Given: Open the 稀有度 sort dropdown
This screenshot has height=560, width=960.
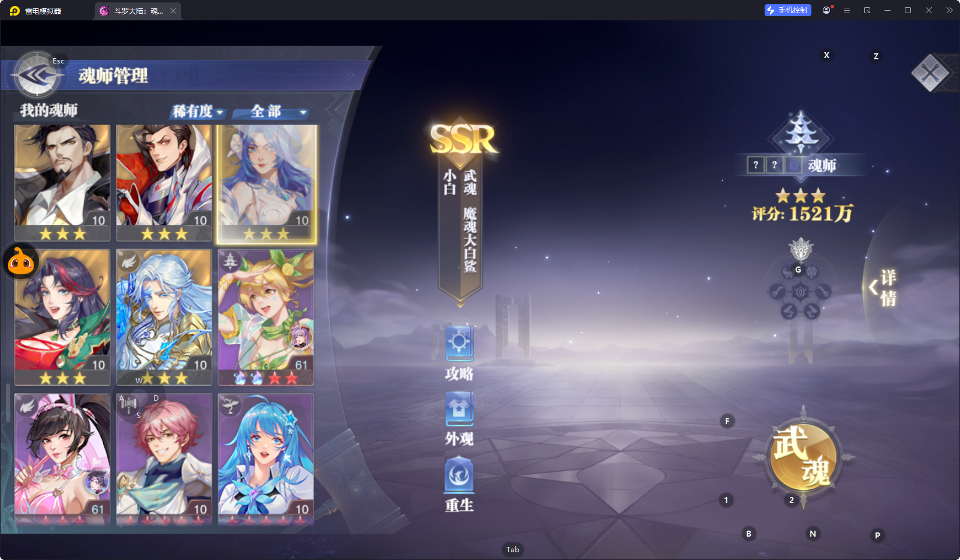Looking at the screenshot, I should tap(198, 111).
